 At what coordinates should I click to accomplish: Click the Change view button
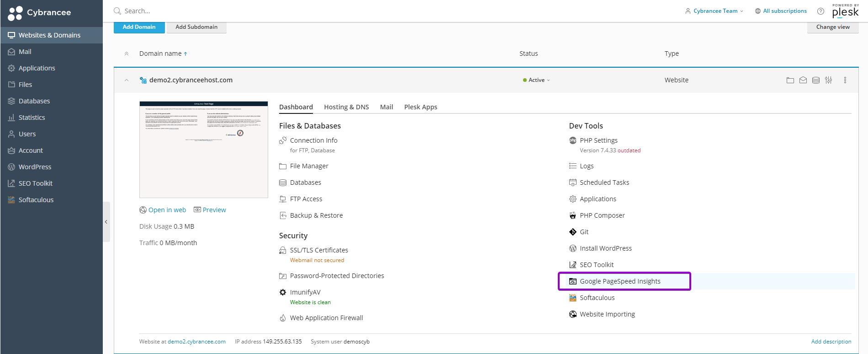click(x=833, y=27)
